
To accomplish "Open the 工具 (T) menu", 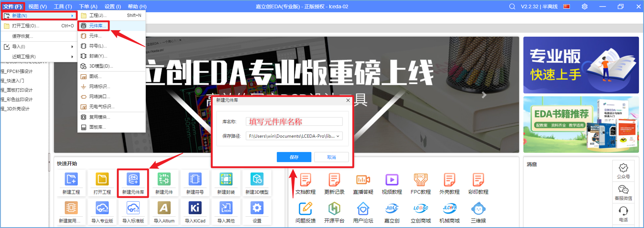I will pyautogui.click(x=63, y=7).
